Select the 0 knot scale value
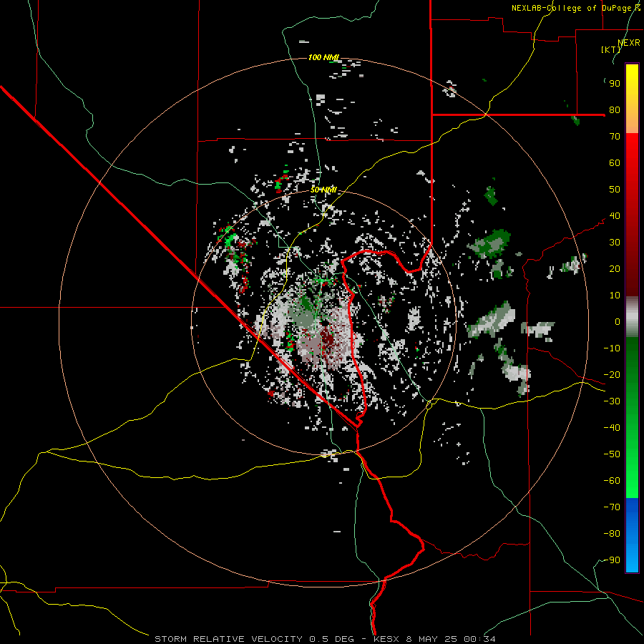This screenshot has height=644, width=644. (x=618, y=322)
